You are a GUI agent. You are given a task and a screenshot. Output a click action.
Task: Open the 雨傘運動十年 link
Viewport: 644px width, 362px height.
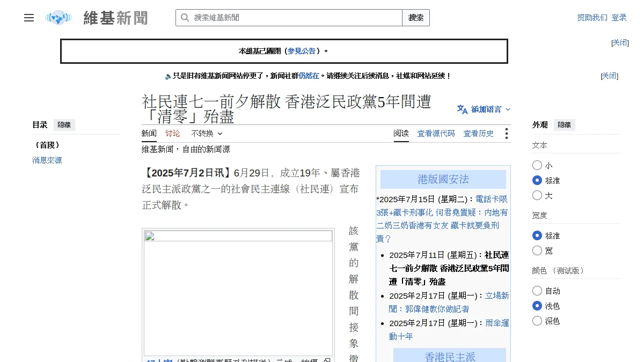pos(449,329)
